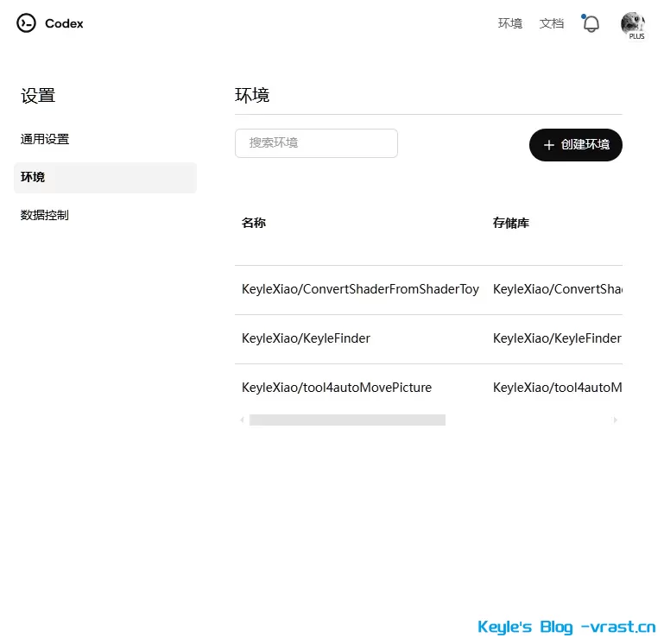The image size is (664, 644).
Task: Click the KeyleXiao/KeyleFinder repository cell
Action: click(x=557, y=338)
